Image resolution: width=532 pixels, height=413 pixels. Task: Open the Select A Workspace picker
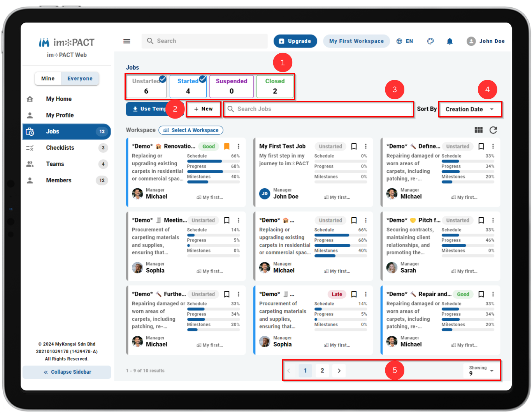click(191, 130)
